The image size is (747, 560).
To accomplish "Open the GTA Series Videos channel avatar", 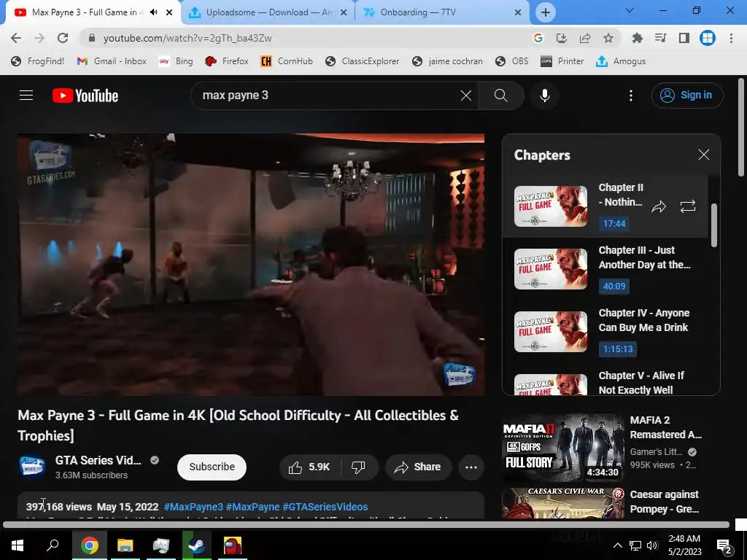I will (x=31, y=466).
